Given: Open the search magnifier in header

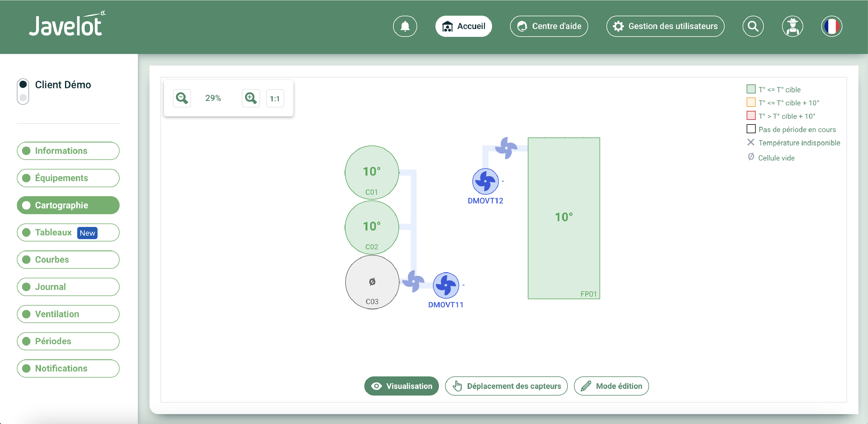Looking at the screenshot, I should [x=753, y=26].
